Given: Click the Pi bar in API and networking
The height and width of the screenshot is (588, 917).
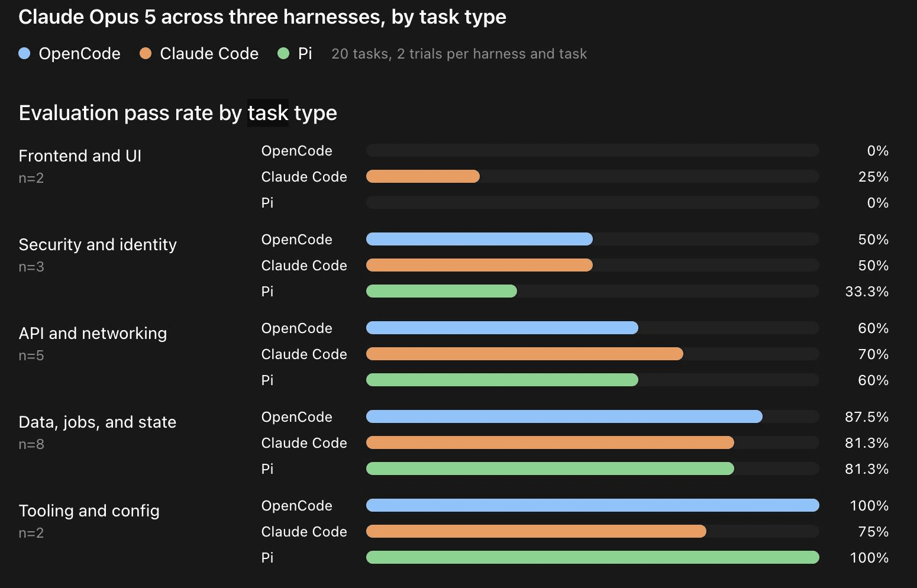Looking at the screenshot, I should pyautogui.click(x=502, y=380).
